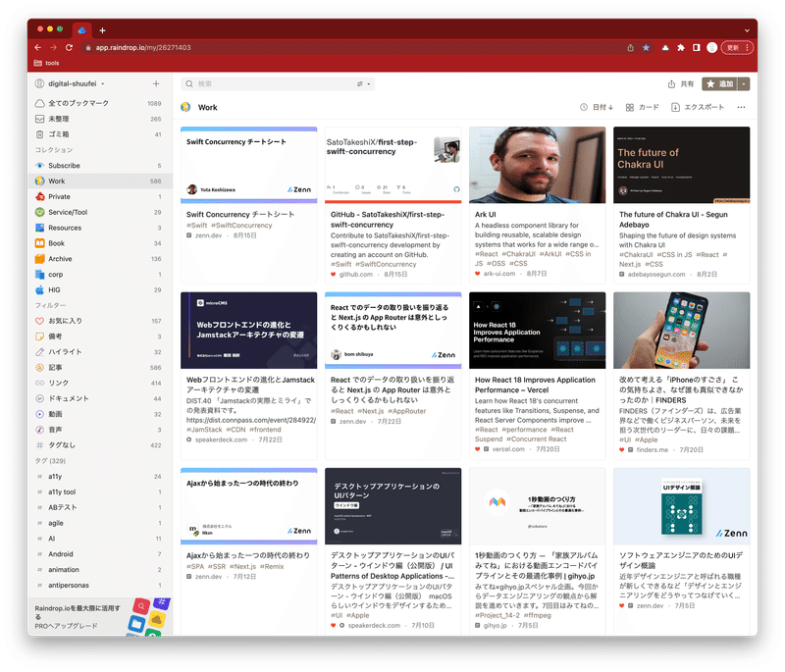Image resolution: width=785 pixels, height=672 pixels.
Task: Filter by favorites お気に入り
Action: pyautogui.click(x=100, y=321)
